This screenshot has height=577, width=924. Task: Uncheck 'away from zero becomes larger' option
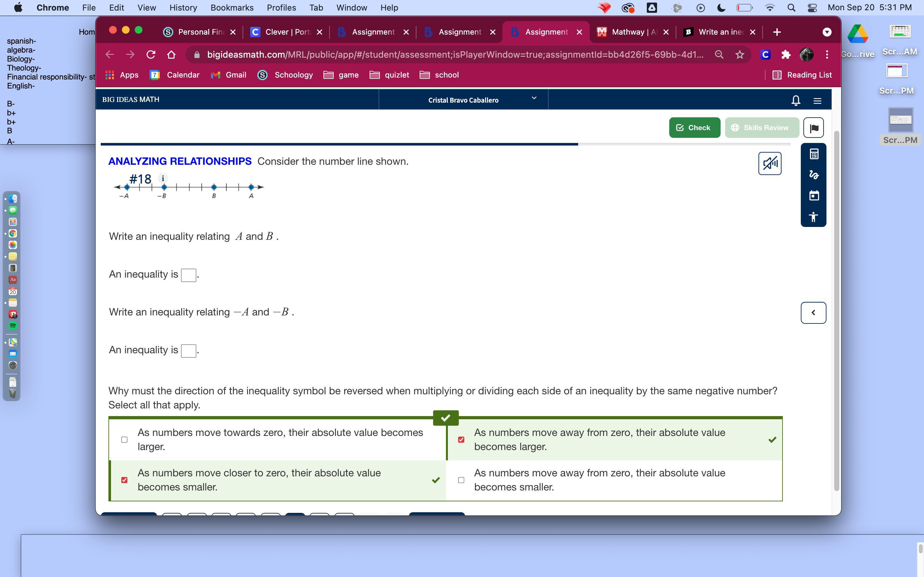pyautogui.click(x=461, y=439)
